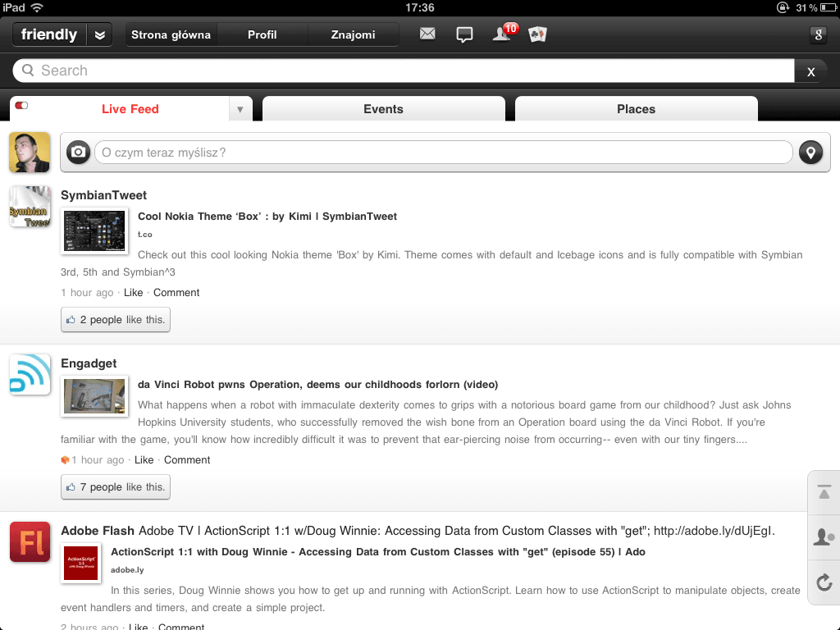
Task: Go to Strona główna
Action: [x=171, y=34]
